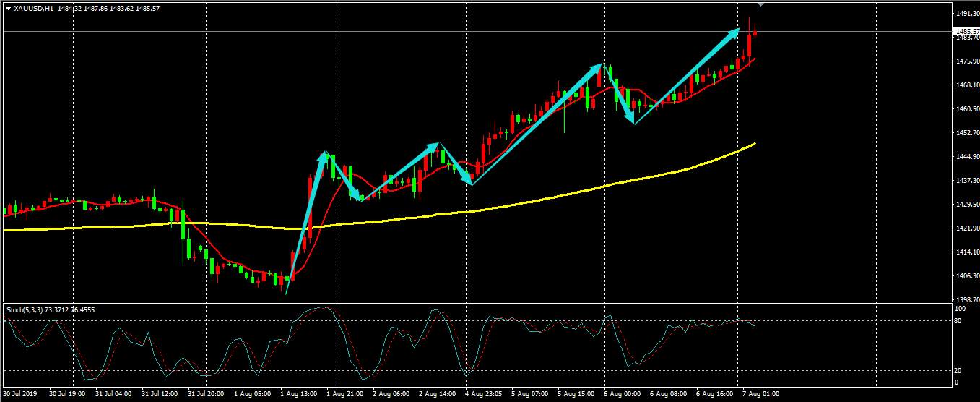The image size is (980, 402).
Task: Click the 1414.10 price axis label
Action: coord(968,252)
